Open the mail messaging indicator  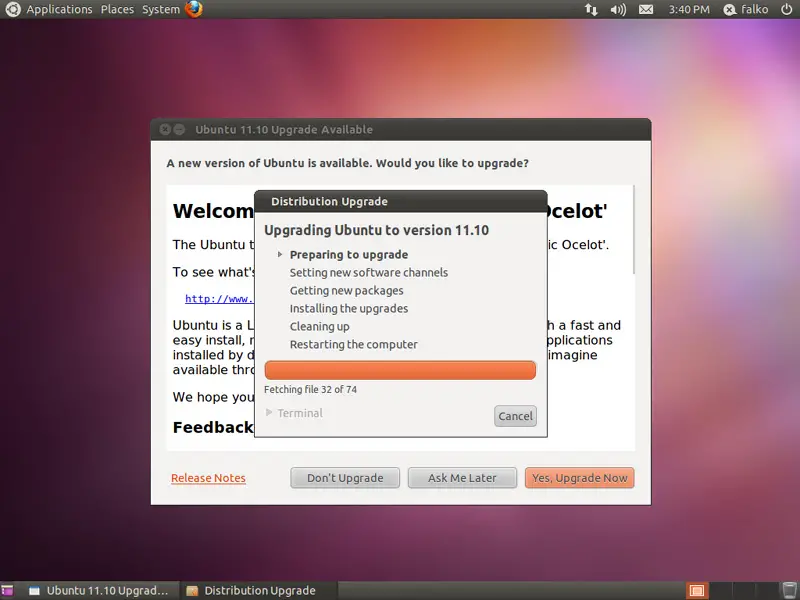(646, 9)
